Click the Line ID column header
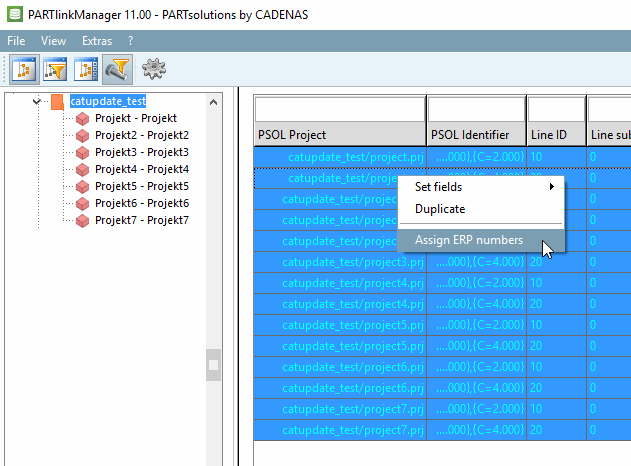631x466 pixels. point(557,135)
